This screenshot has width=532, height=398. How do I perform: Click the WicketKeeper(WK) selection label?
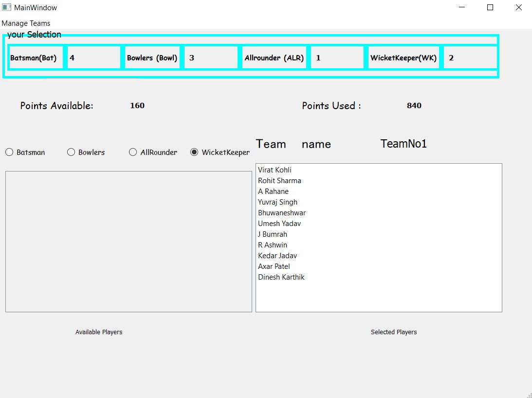pos(404,57)
